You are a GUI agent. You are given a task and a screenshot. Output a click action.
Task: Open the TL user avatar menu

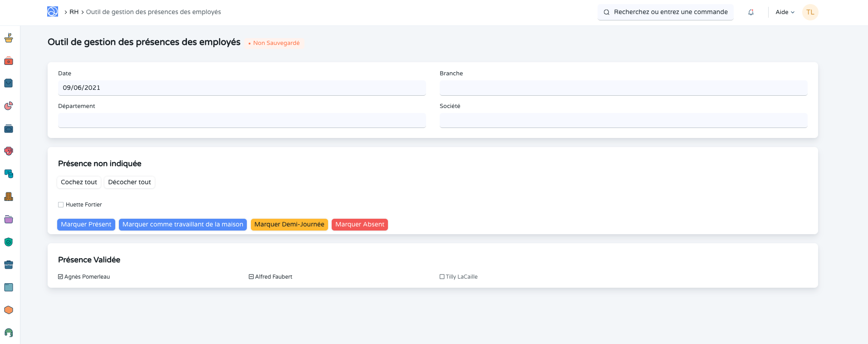pyautogui.click(x=810, y=12)
